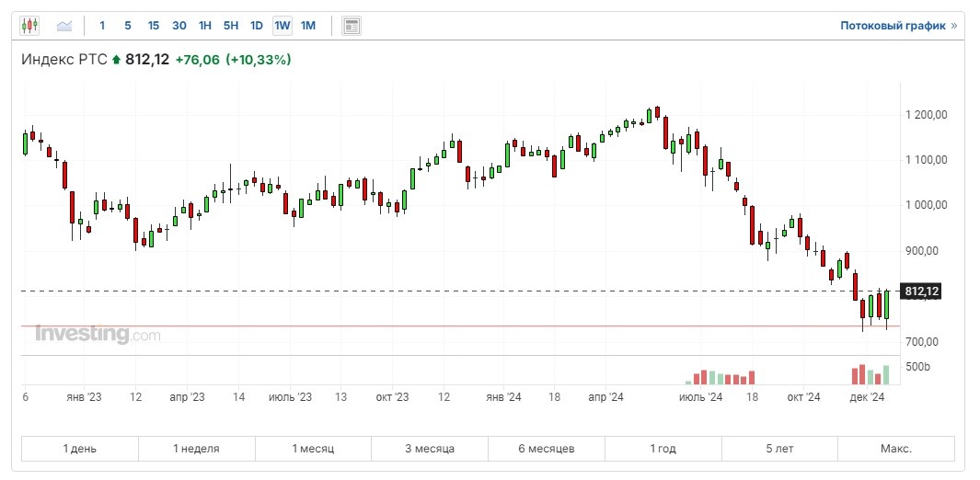Click the news panel icon in toolbar
Image resolution: width=980 pixels, height=480 pixels.
(351, 26)
